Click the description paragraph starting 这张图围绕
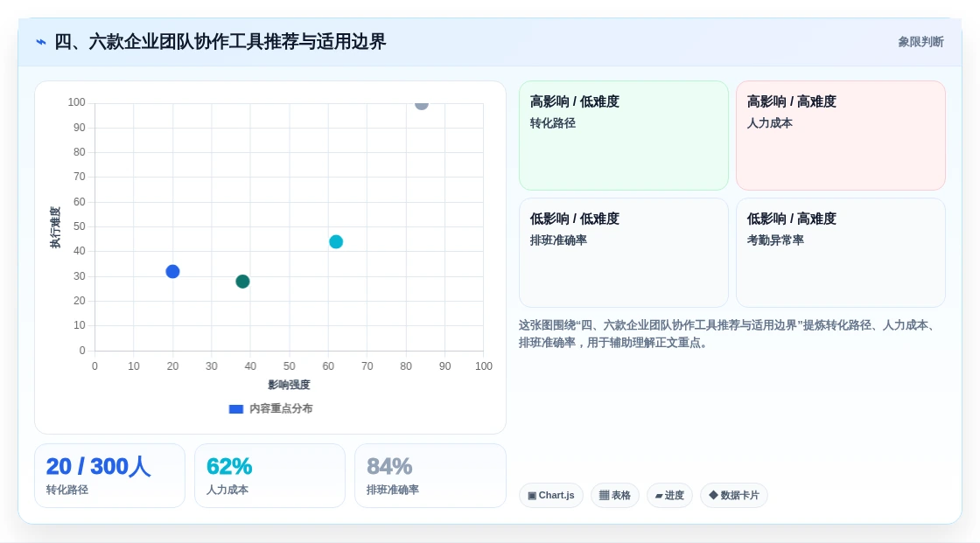Viewport: 980px width, 543px height. pyautogui.click(x=727, y=334)
